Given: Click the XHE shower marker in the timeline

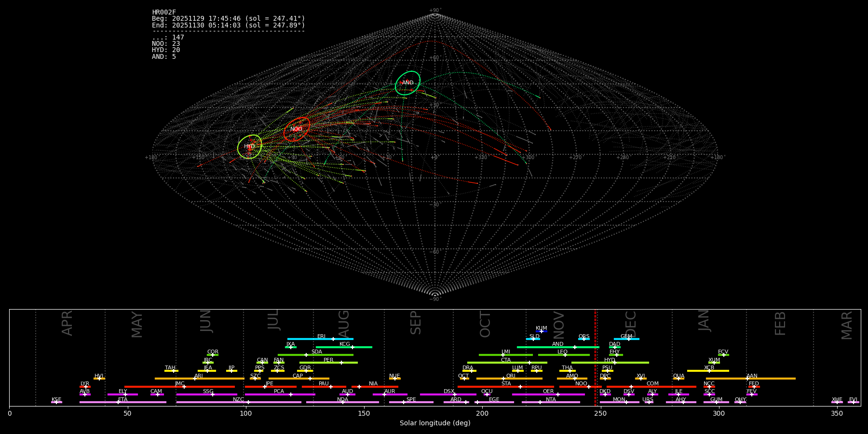Looking at the screenshot, I should (x=837, y=402).
